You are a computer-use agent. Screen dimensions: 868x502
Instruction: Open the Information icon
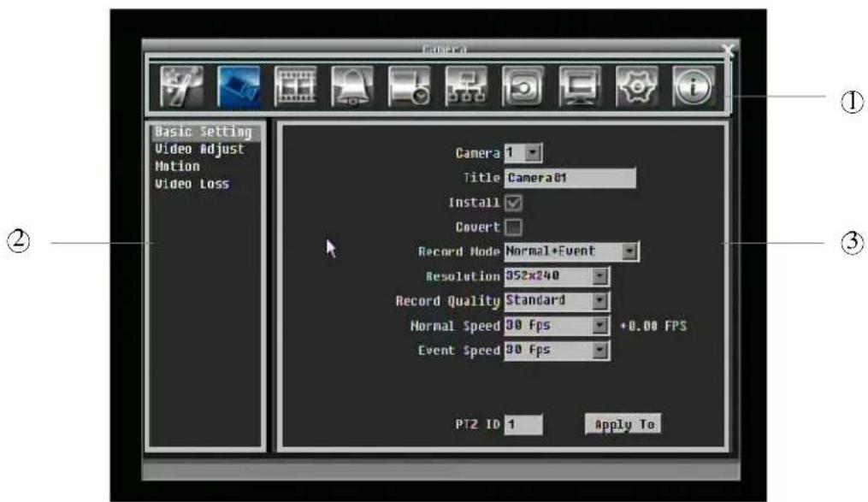(x=694, y=86)
